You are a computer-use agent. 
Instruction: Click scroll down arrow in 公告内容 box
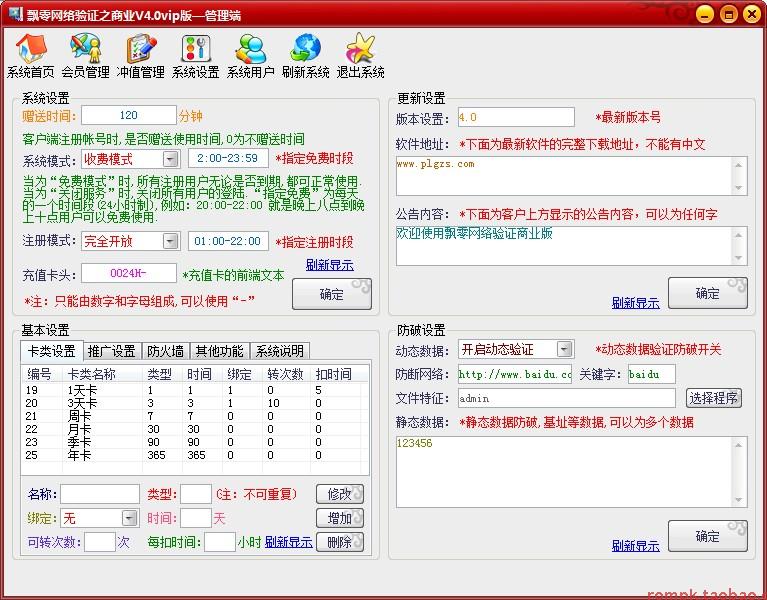tap(739, 257)
